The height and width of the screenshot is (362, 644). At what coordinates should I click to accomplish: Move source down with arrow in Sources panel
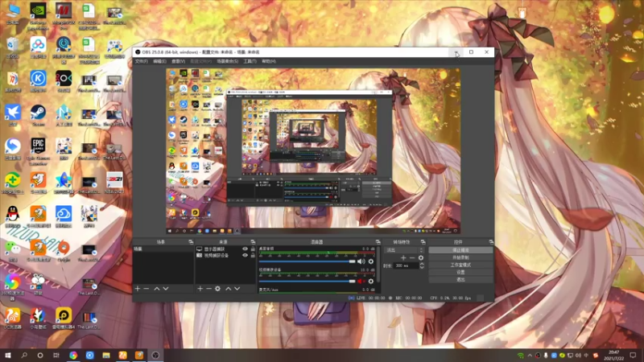click(237, 289)
